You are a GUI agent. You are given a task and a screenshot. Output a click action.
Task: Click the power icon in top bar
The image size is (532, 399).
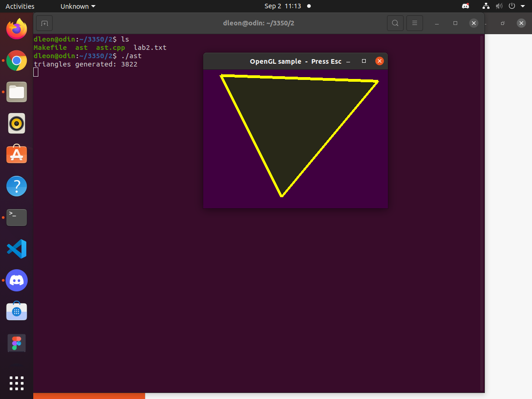click(x=512, y=6)
